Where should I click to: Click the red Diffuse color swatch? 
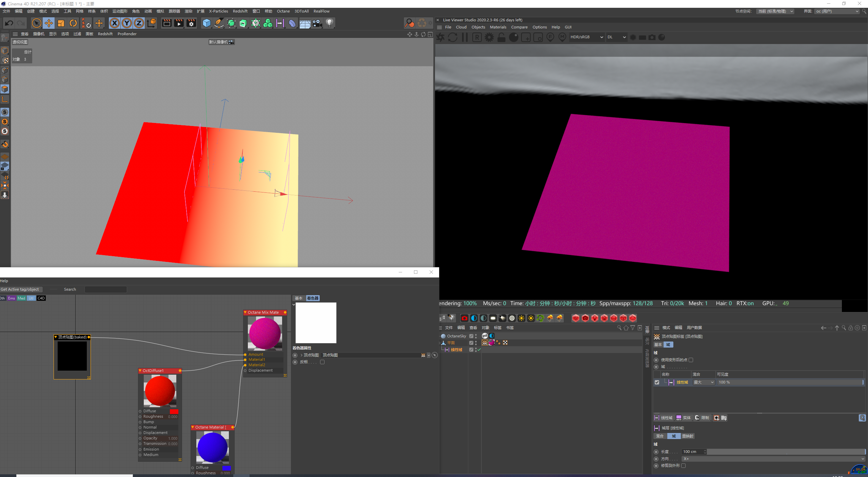click(x=174, y=411)
